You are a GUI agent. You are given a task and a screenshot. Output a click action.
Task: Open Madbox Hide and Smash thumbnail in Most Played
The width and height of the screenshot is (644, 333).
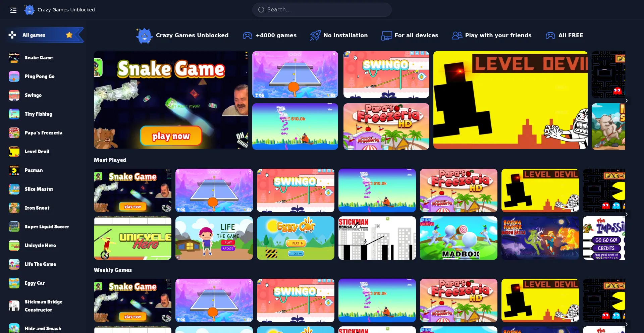459,238
